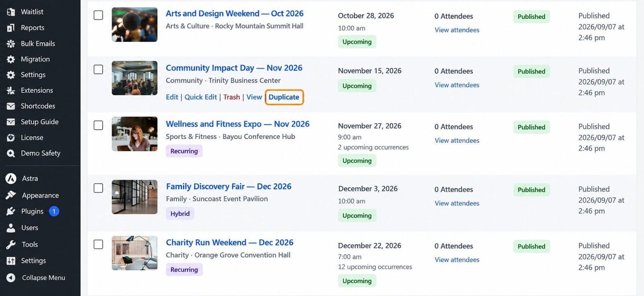
Task: Click the Shortcodes envelope icon
Action: 11,106
